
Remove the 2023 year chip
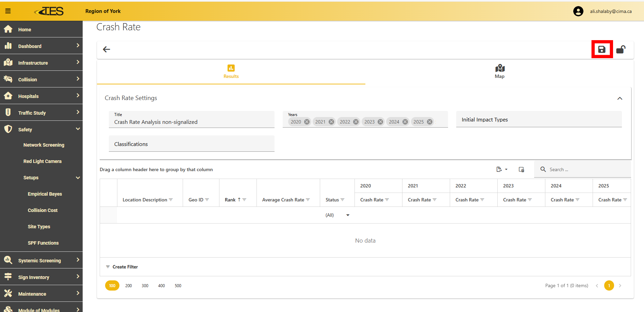380,122
